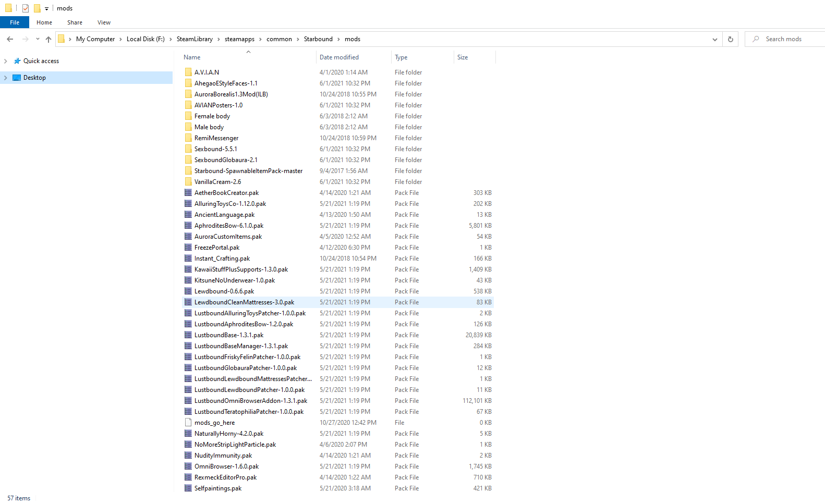Select Starbound-SpawnableItemPack-master folder icon
The height and width of the screenshot is (504, 825).
(x=188, y=170)
